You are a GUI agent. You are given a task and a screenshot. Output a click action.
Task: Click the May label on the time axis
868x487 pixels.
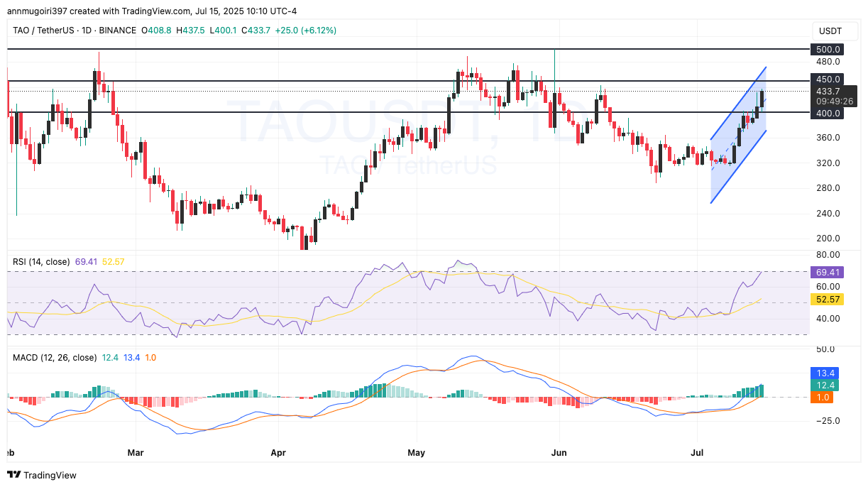point(417,452)
